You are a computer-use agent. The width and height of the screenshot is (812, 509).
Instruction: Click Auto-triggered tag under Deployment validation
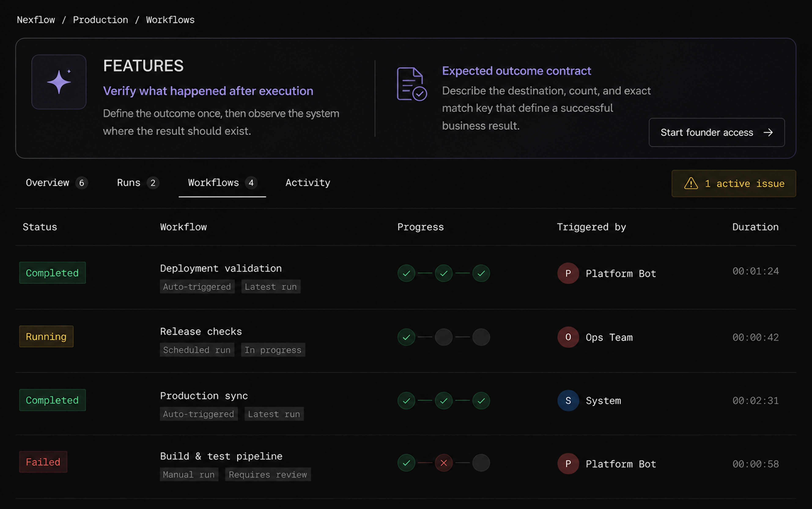click(197, 287)
